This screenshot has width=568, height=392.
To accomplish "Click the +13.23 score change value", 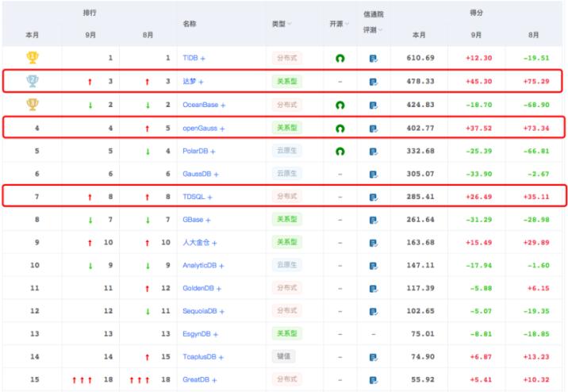I will click(x=536, y=357).
